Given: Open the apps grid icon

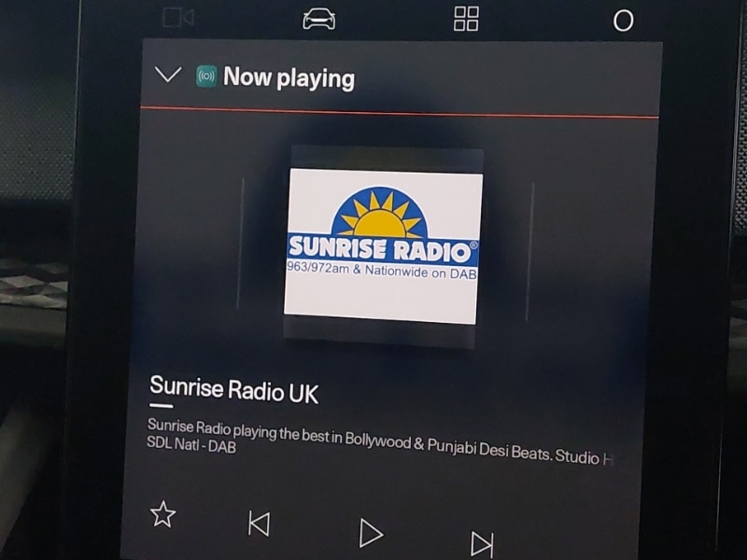Looking at the screenshot, I should pos(466,19).
